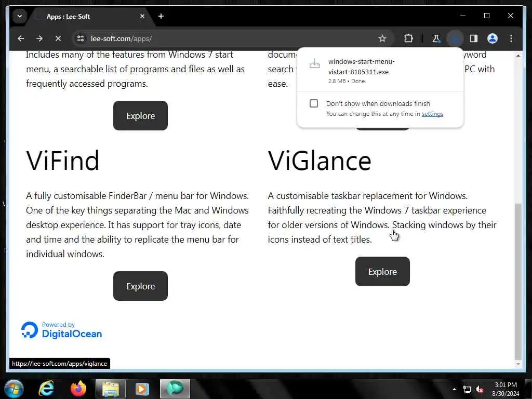Close the Apps : Lee-Soft tab

point(142,16)
